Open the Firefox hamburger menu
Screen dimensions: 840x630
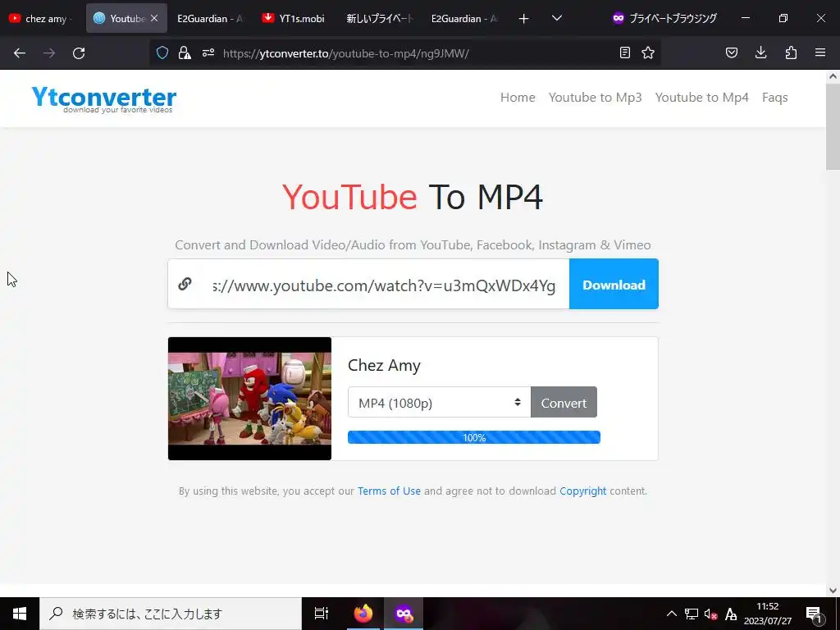820,52
